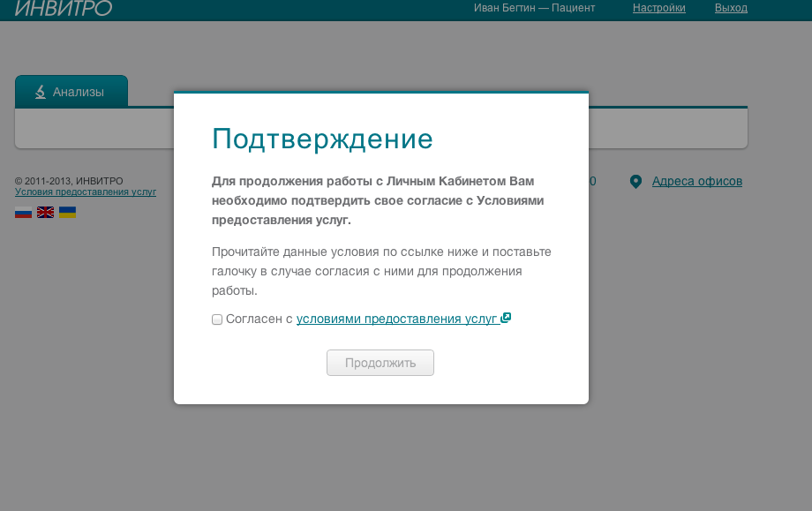The width and height of the screenshot is (812, 511).
Task: Click the microscope icon on the Анализы tab
Action: [40, 91]
